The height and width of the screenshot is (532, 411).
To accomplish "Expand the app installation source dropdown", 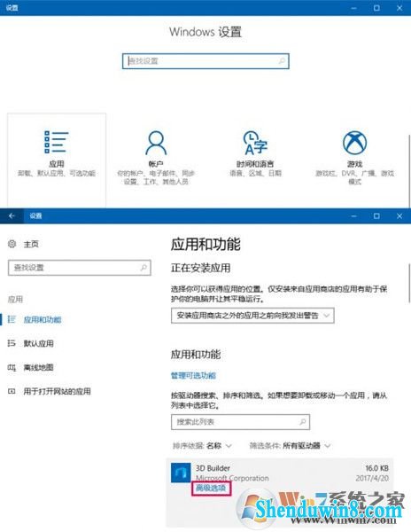I will pos(252,316).
